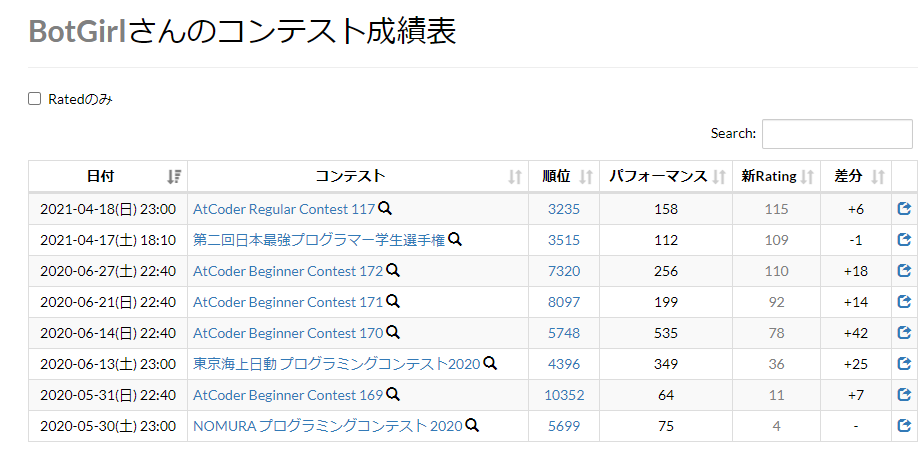
Task: Open rank 10352 standings link
Action: (564, 395)
